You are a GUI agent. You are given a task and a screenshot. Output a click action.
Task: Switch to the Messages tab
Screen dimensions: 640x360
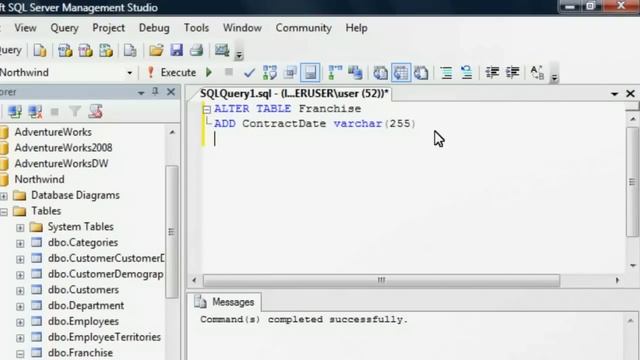[x=225, y=302]
